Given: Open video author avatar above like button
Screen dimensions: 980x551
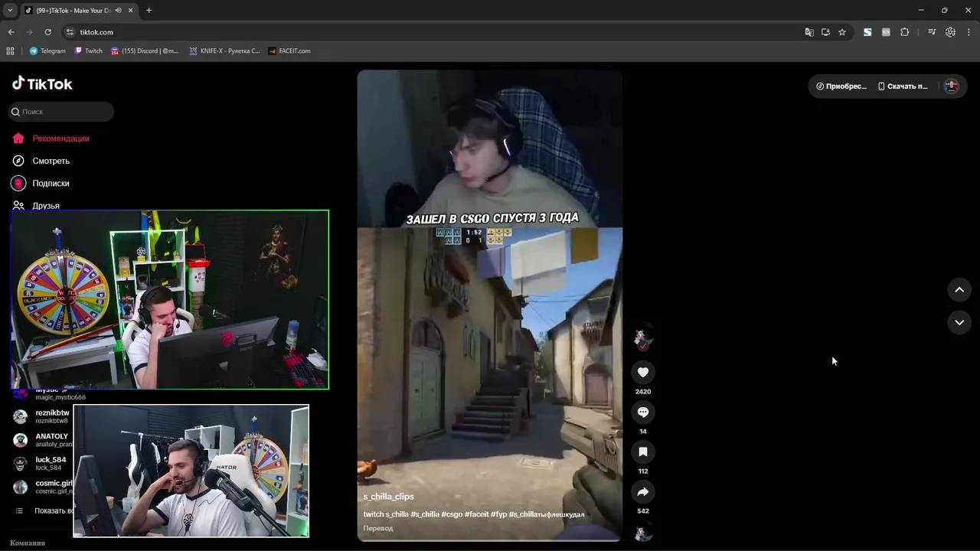Looking at the screenshot, I should (x=643, y=340).
